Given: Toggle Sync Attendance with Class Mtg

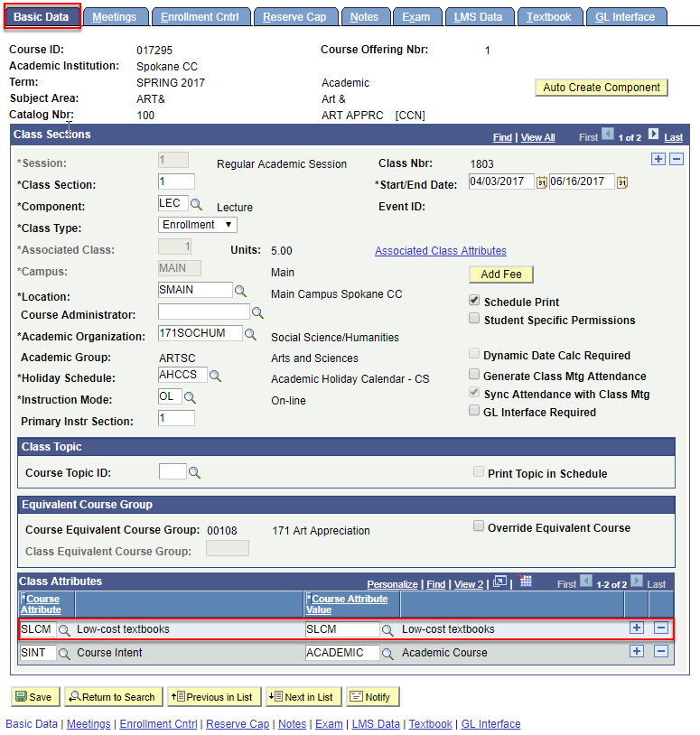Looking at the screenshot, I should 474,393.
